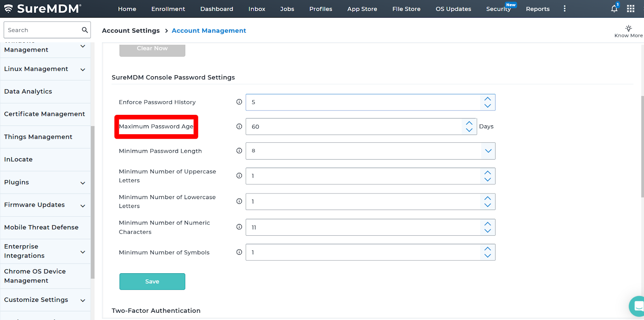Click the sidebar vertical scrollbar
Screen dimensions: 644x320
93,202
